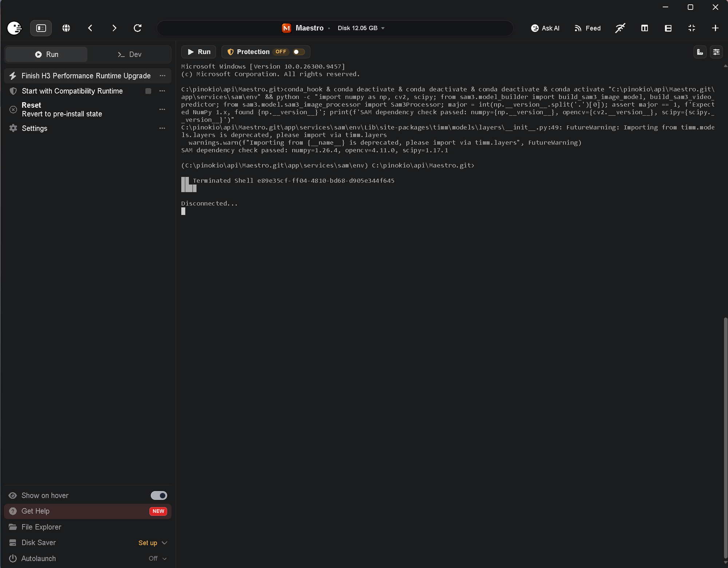Open more options for Settings
This screenshot has width=728, height=568.
pos(162,128)
